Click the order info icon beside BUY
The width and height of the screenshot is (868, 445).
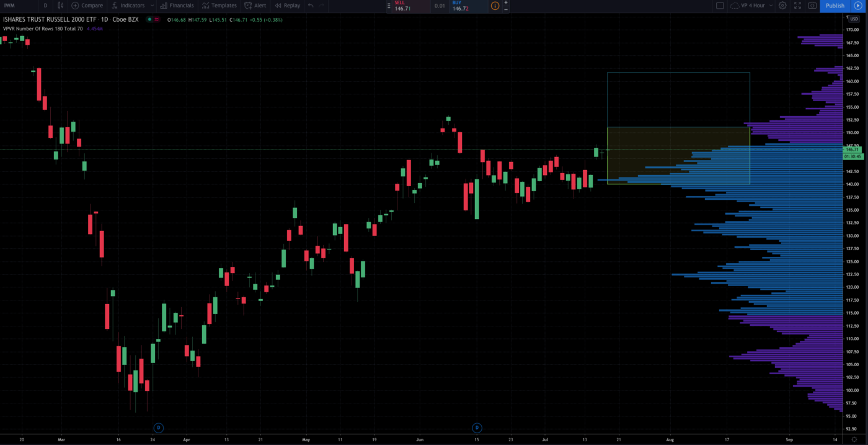coord(495,6)
